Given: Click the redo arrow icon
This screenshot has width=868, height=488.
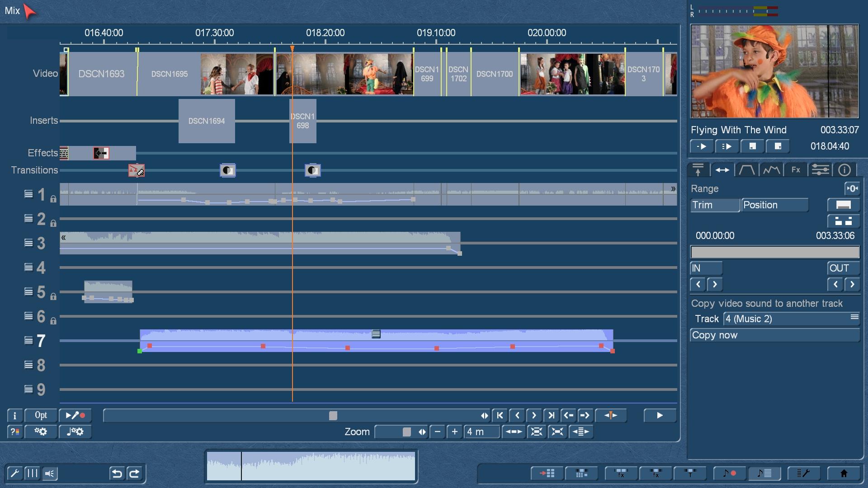Looking at the screenshot, I should 134,473.
